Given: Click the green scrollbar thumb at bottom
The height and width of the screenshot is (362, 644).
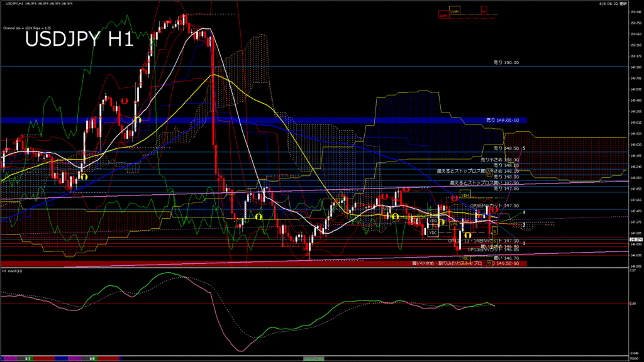Looking at the screenshot, I should (313, 358).
